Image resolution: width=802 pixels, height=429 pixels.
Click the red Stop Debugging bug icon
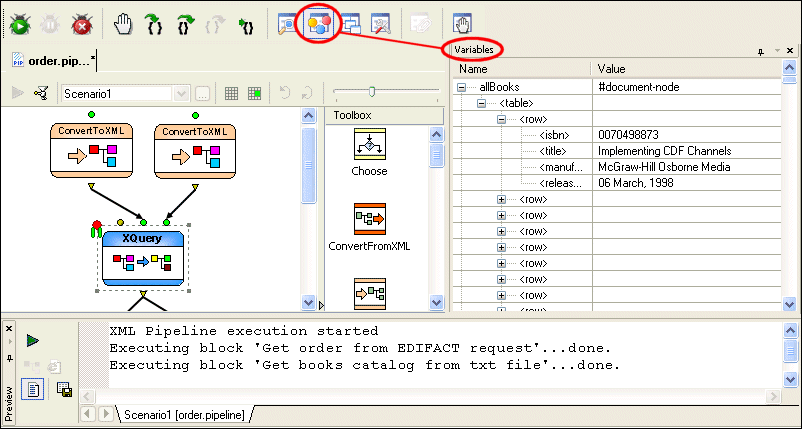pos(82,23)
